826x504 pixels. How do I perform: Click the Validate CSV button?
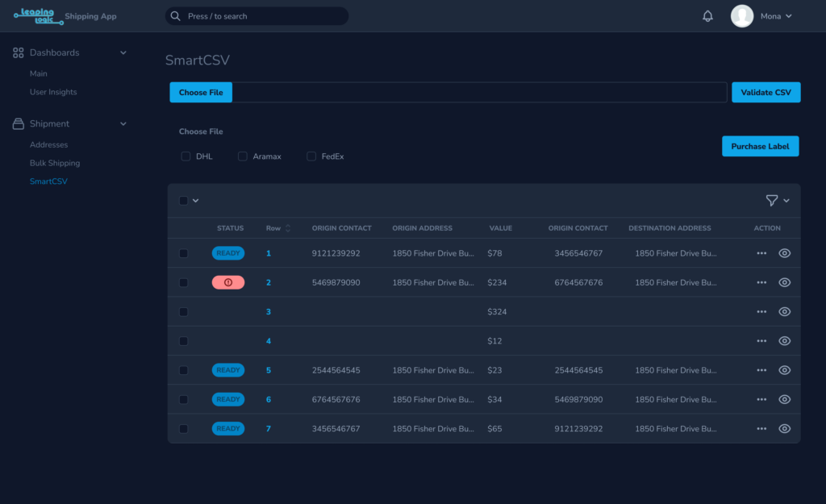pos(766,93)
